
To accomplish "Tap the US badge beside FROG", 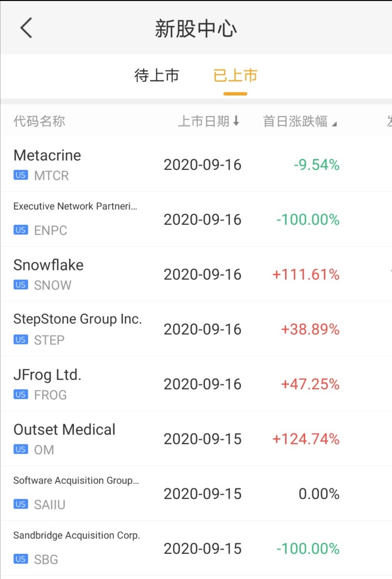I will click(x=21, y=395).
